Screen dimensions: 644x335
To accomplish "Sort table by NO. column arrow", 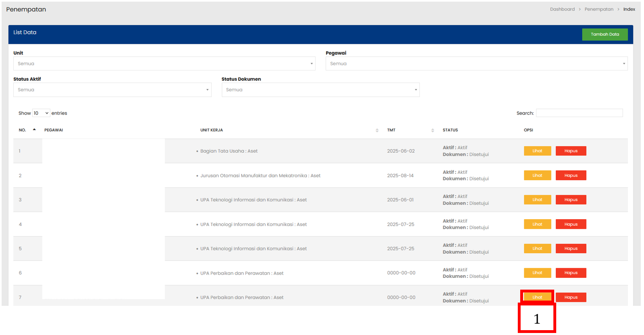I will click(34, 130).
